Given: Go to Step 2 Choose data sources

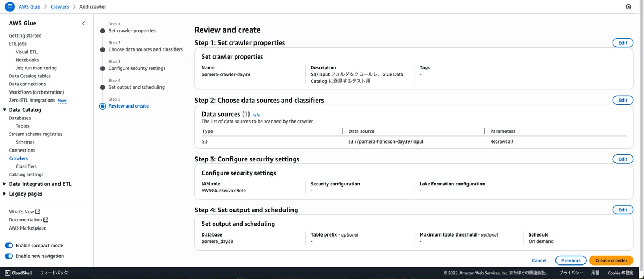Looking at the screenshot, I should coord(145,49).
